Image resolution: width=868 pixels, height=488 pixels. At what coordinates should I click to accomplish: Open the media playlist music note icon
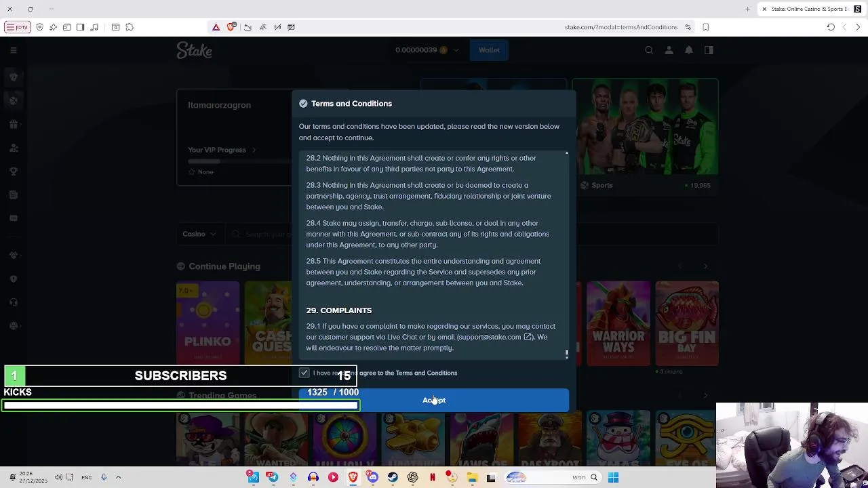click(94, 27)
